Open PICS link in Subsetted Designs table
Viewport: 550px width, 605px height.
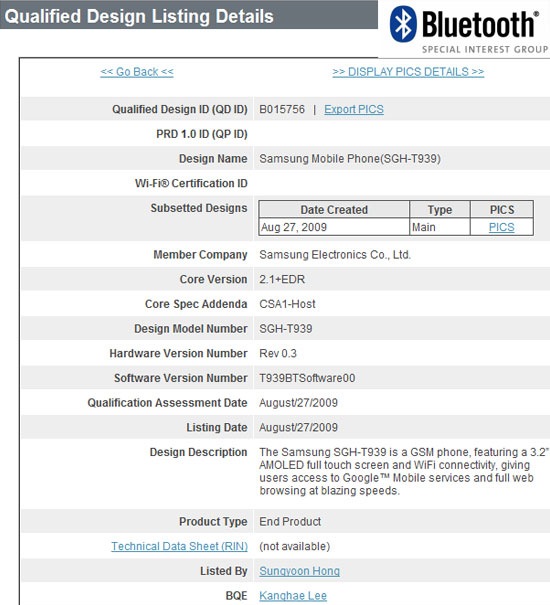pyautogui.click(x=501, y=227)
